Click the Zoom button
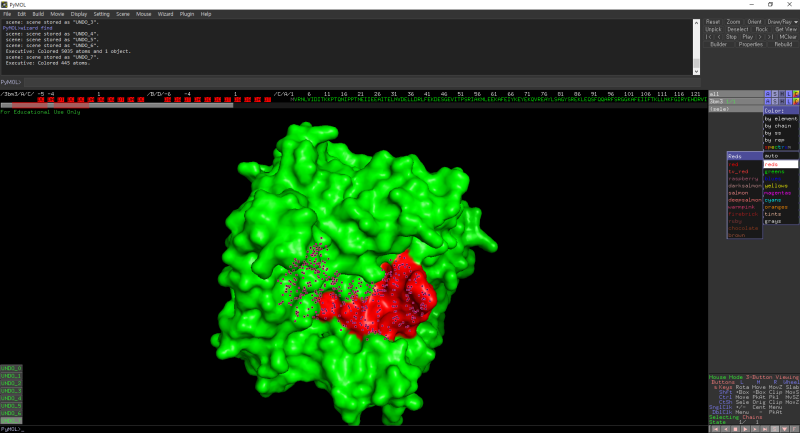This screenshot has width=800, height=433. (x=733, y=22)
